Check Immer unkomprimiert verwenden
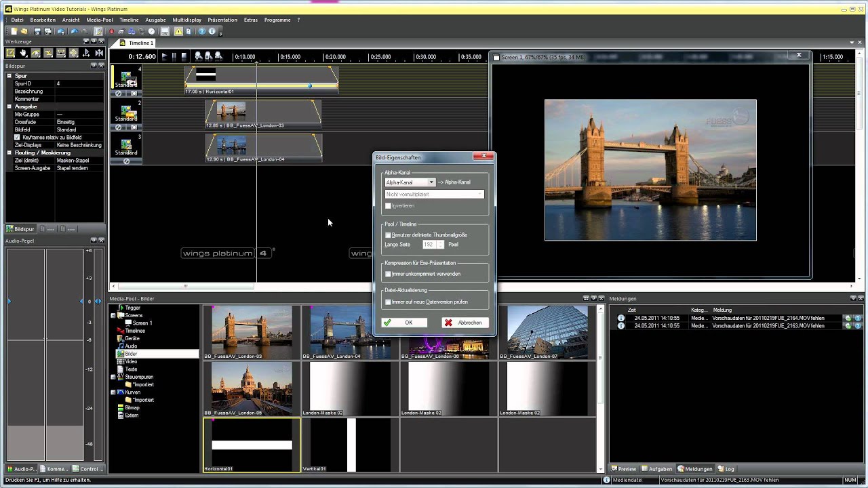 [x=388, y=274]
